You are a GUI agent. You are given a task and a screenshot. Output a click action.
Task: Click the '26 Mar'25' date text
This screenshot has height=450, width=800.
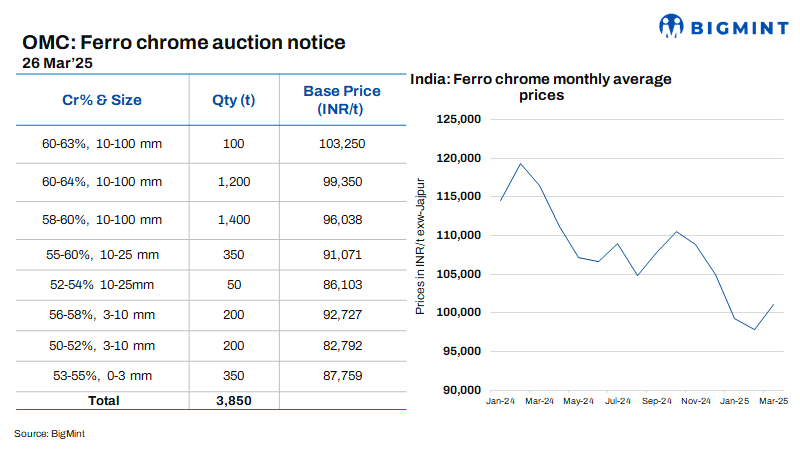click(57, 62)
